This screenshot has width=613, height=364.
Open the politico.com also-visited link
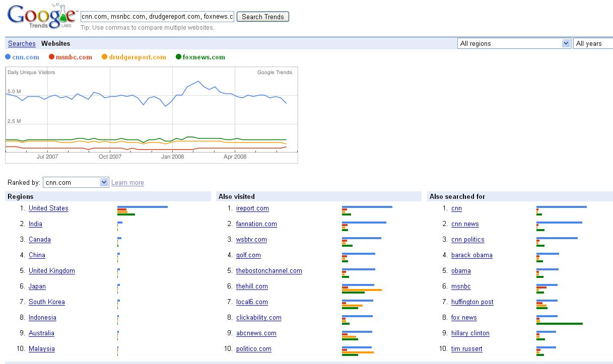tap(253, 349)
